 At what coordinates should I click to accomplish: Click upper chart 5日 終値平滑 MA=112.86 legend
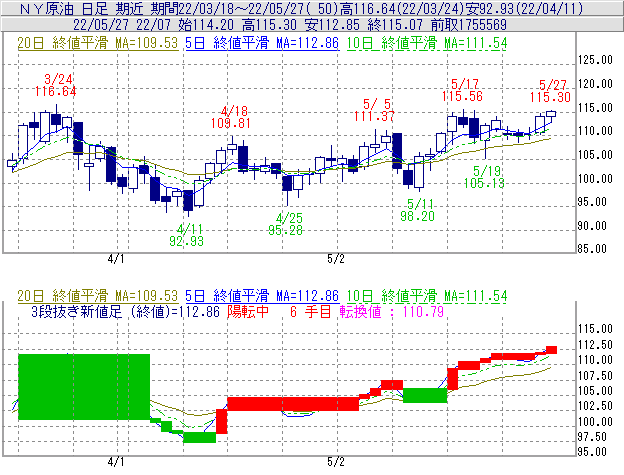262,43
